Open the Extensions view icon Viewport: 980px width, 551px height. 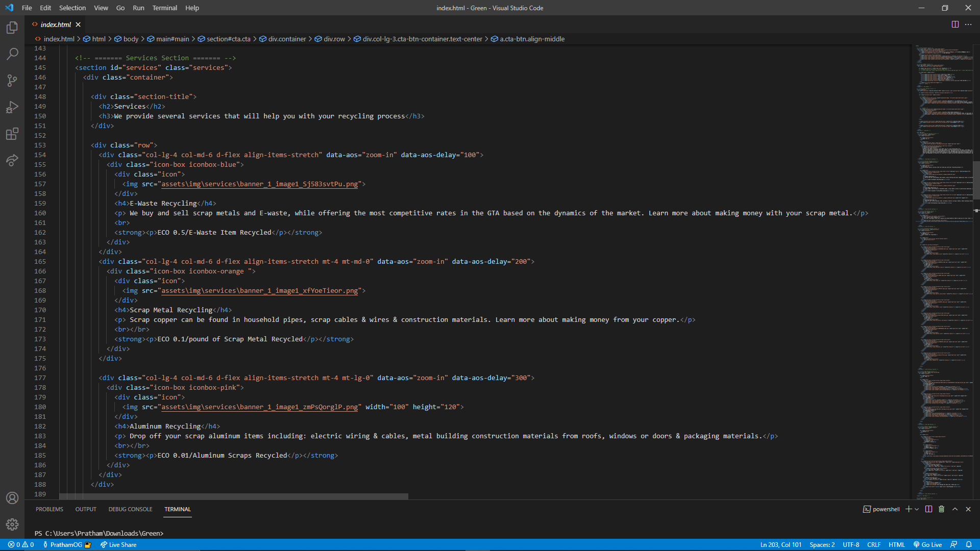(12, 134)
